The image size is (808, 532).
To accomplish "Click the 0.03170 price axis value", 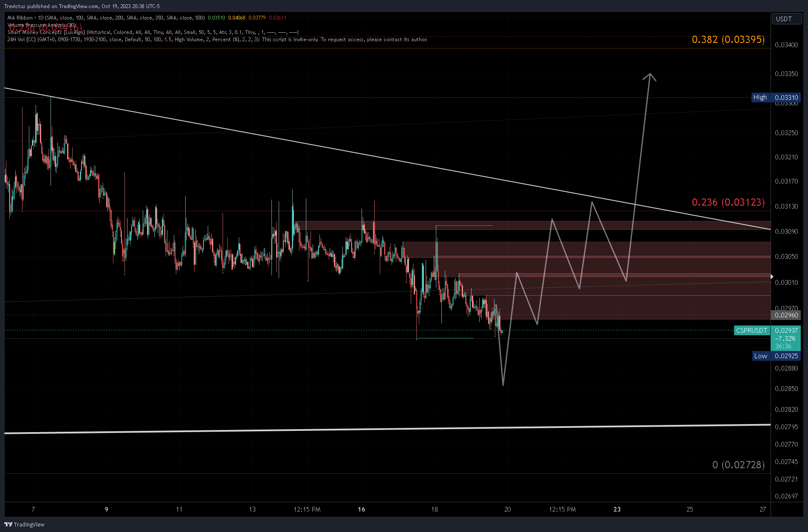I will 786,181.
